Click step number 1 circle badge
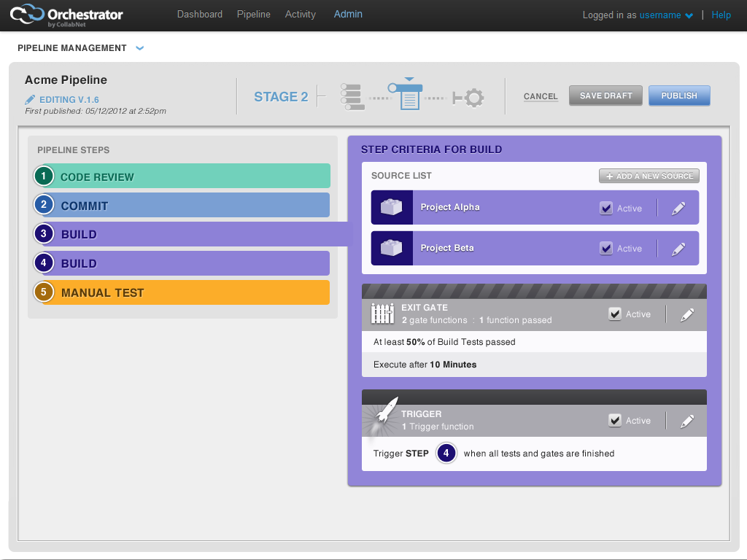 coord(44,176)
